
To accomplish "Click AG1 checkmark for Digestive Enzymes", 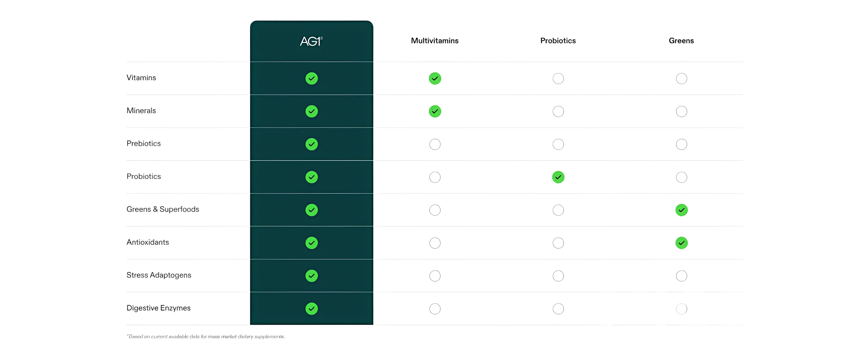I will click(311, 308).
